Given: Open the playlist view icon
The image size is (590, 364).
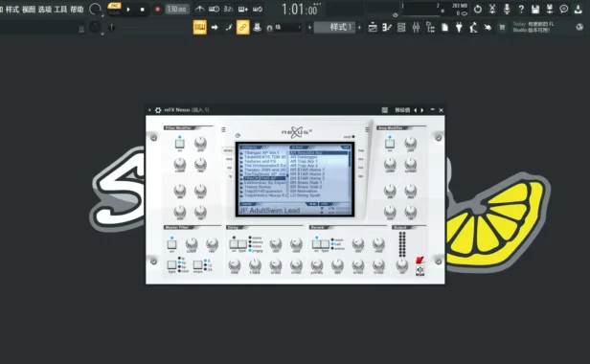Looking at the screenshot, I should [x=373, y=28].
